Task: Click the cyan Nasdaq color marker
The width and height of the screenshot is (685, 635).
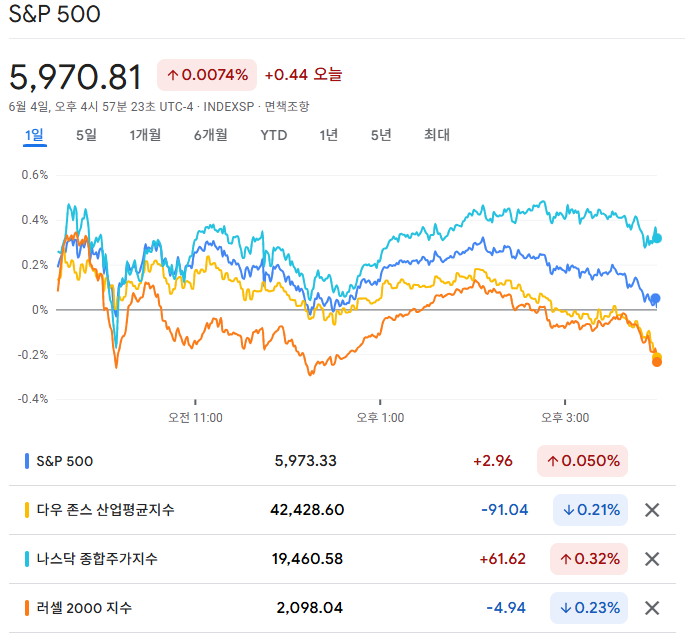Action: click(x=27, y=559)
